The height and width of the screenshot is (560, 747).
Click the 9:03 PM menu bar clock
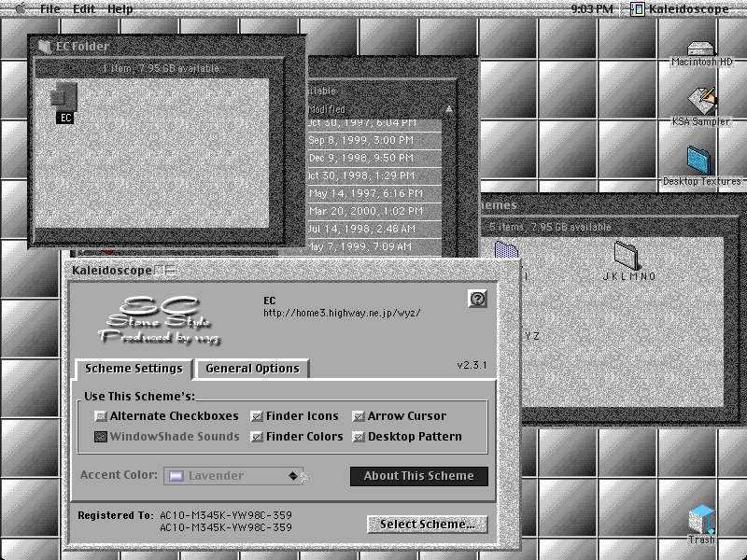point(592,9)
